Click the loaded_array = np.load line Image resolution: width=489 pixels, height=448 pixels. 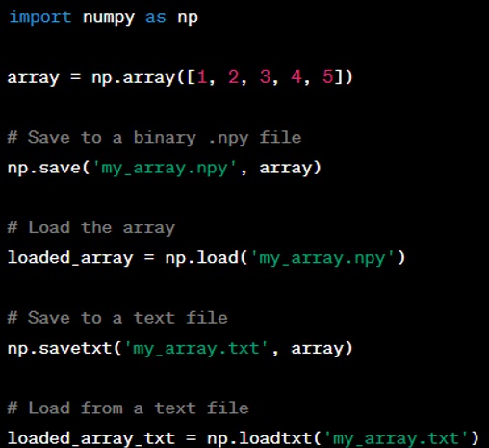[x=206, y=258]
